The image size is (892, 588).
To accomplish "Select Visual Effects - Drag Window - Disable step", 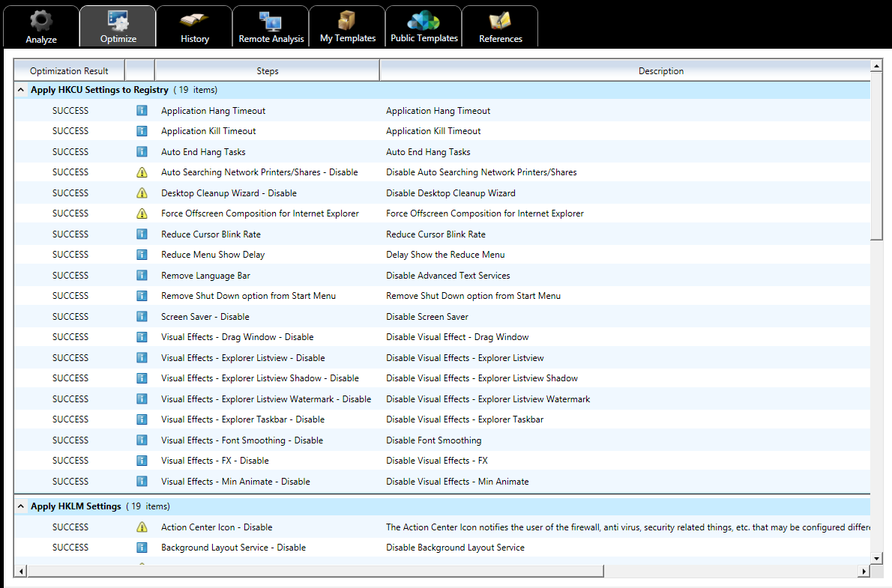I will coord(237,337).
